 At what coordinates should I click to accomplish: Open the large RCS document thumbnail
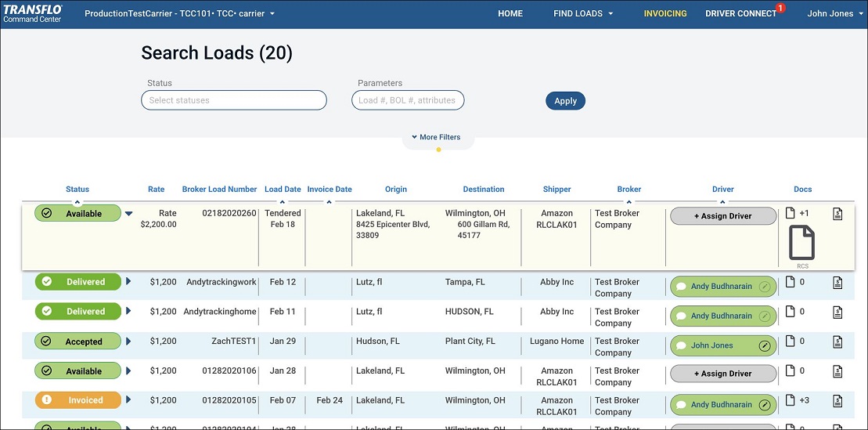point(801,243)
